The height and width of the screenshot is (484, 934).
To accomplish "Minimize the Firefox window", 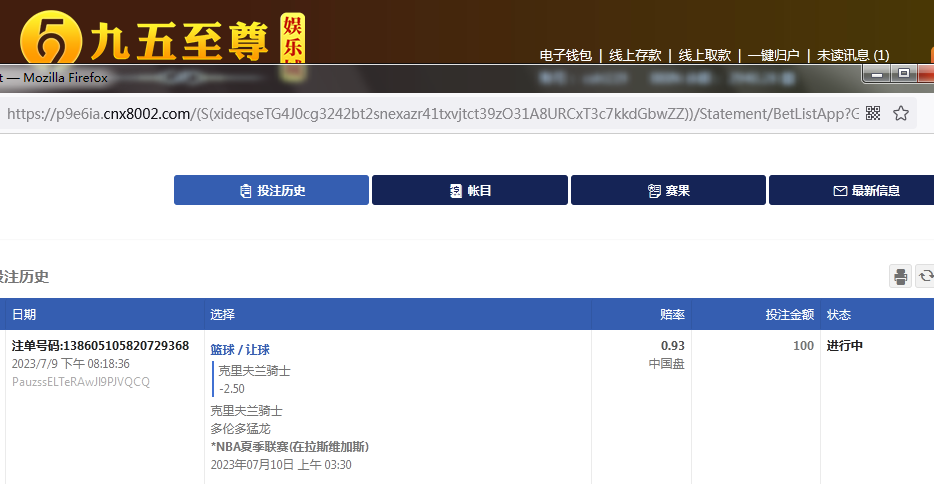I will (877, 74).
